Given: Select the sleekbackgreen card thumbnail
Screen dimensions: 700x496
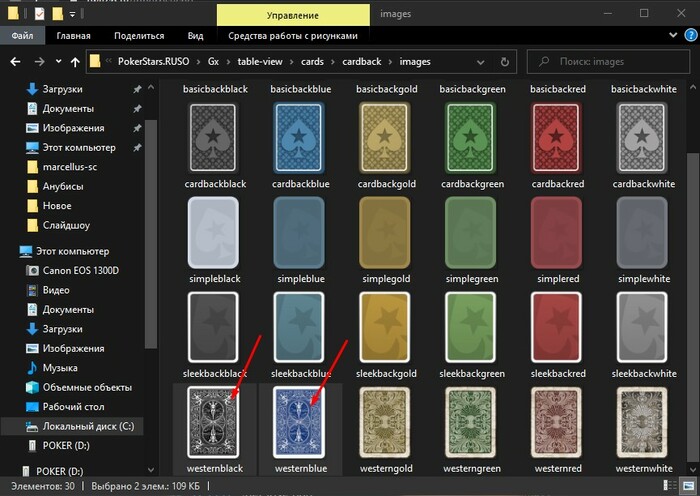Looking at the screenshot, I should point(470,327).
